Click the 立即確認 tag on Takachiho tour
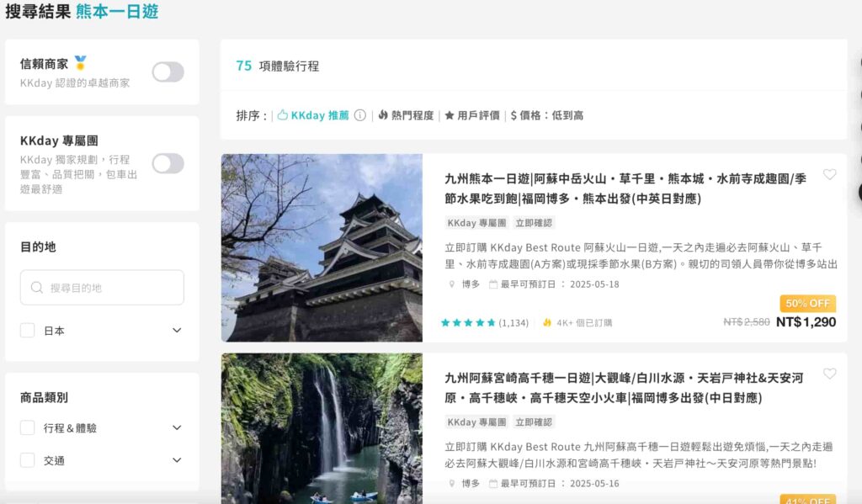The image size is (862, 504). (534, 422)
